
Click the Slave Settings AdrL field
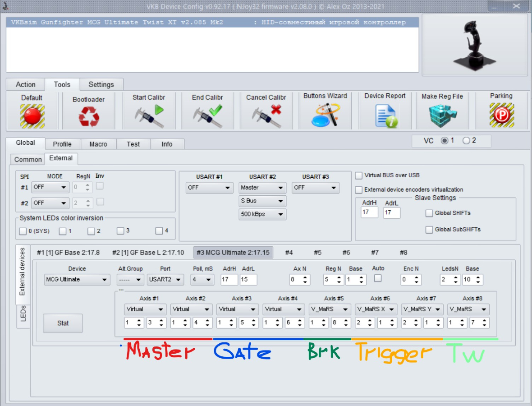point(391,212)
